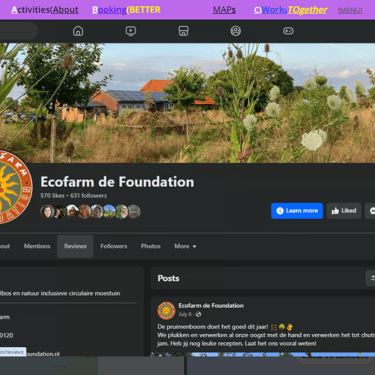
Task: Toggle the Liked button
Action: pyautogui.click(x=344, y=211)
